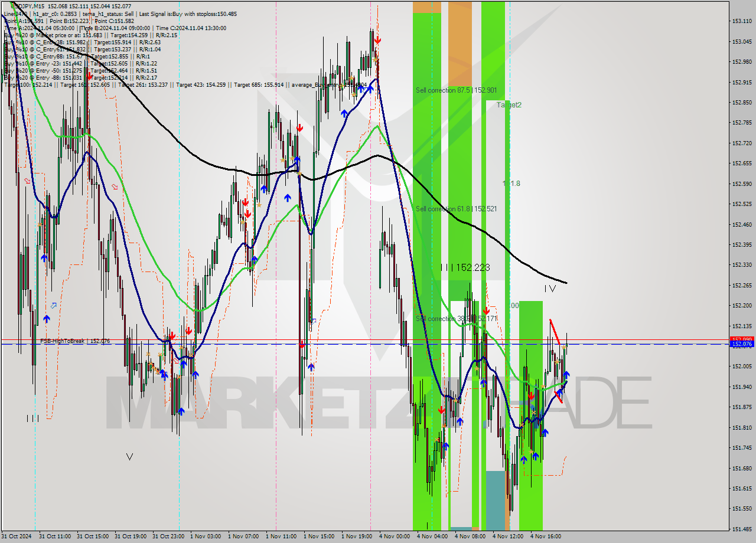
Task: Click the 'FSB-HighToBreak | 152.076' line label
Action: click(75, 341)
